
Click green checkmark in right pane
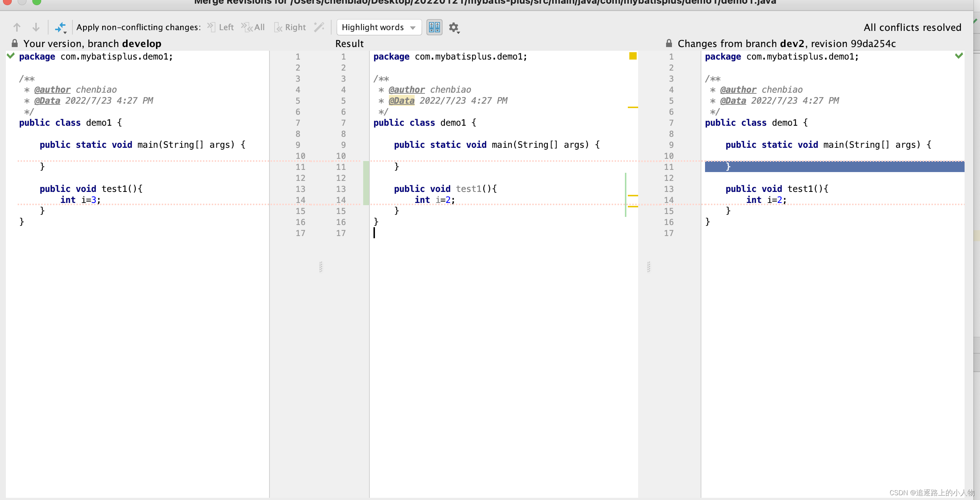(959, 56)
